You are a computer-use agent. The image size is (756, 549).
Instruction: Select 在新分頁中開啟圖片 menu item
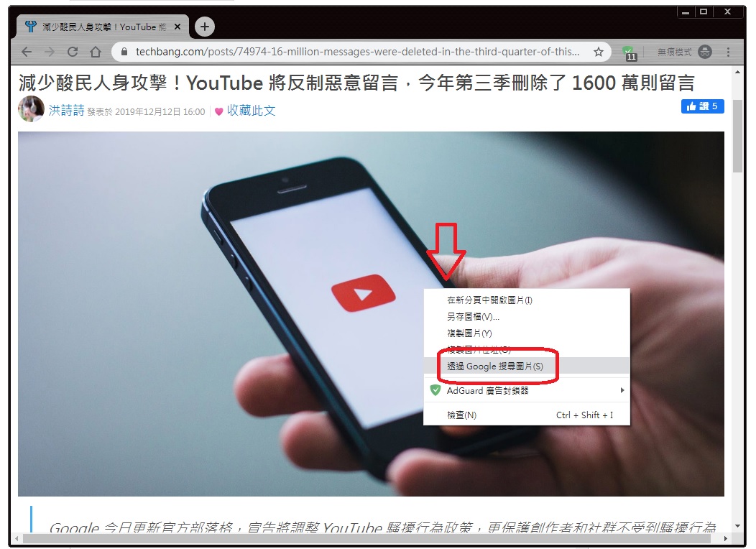point(527,300)
